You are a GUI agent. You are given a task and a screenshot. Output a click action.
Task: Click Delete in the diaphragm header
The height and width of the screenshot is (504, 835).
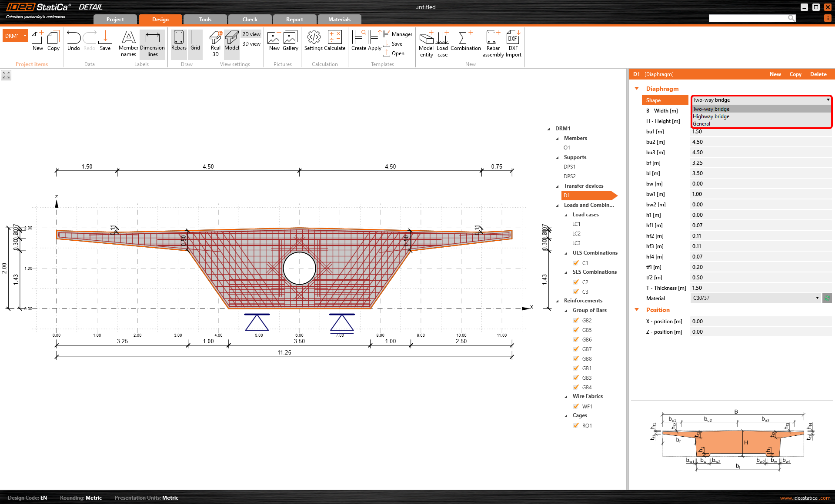[x=818, y=74]
